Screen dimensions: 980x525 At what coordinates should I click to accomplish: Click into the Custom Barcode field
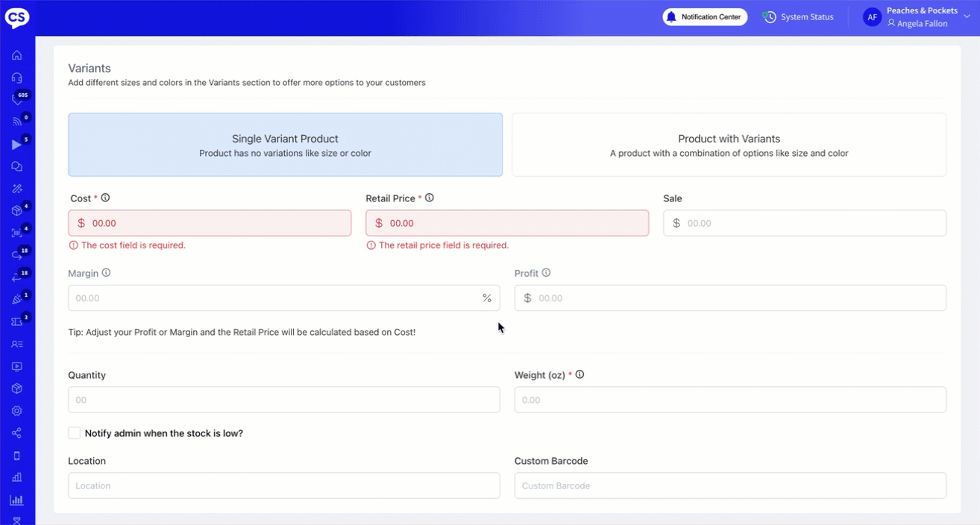click(730, 485)
